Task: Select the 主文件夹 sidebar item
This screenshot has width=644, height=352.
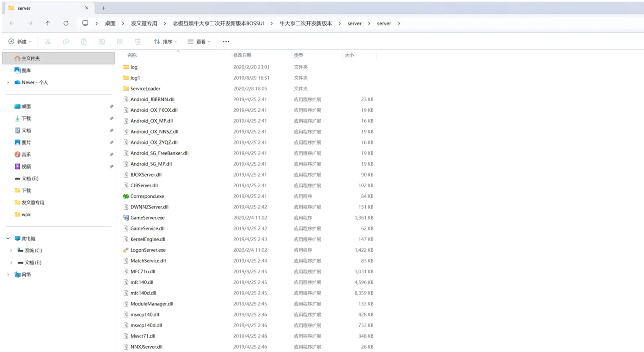Action: coord(58,58)
